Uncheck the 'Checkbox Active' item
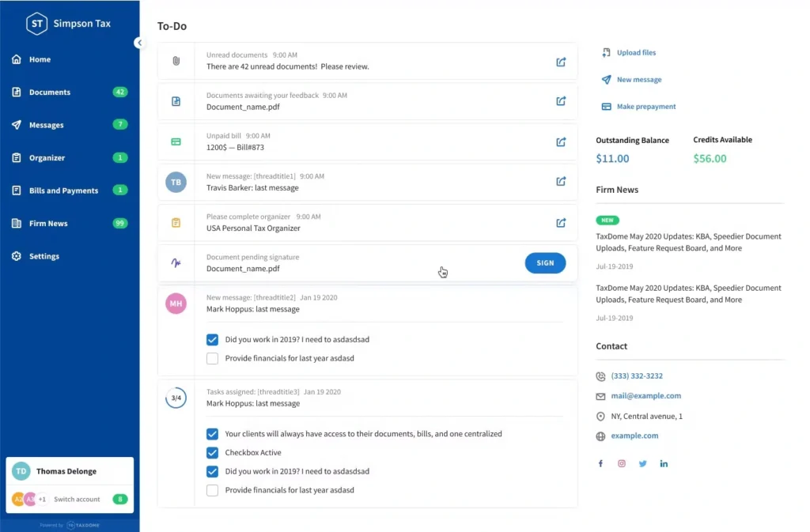This screenshot has width=810, height=532. pyautogui.click(x=212, y=452)
